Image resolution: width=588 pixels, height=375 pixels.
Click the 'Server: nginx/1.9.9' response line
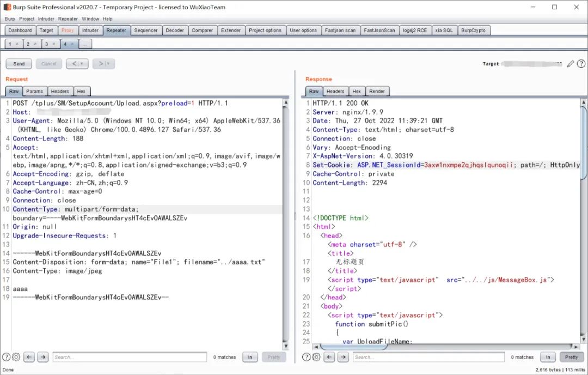(348, 112)
